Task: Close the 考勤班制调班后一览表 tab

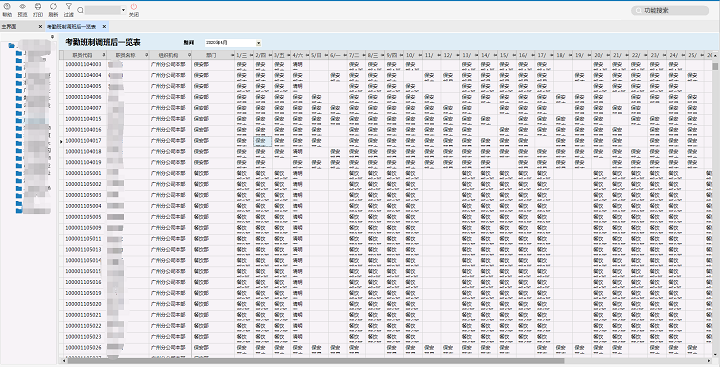Action: 104,27
